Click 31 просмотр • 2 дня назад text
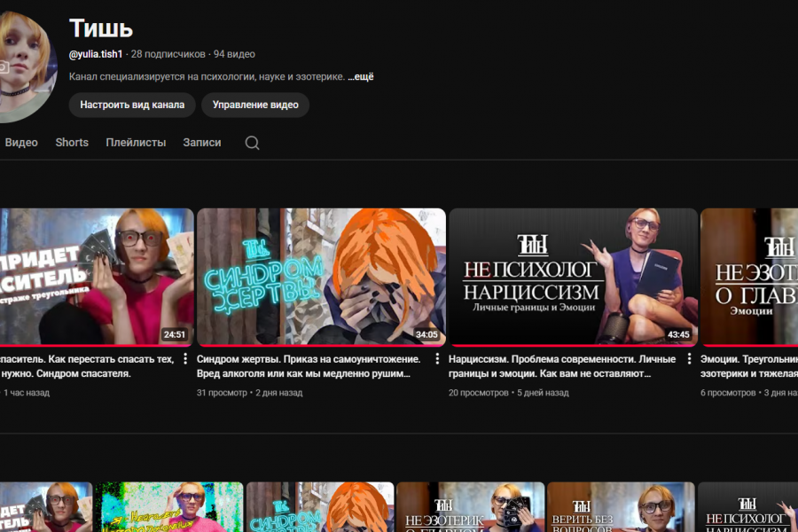Viewport: 798px width, 532px height. click(x=249, y=393)
